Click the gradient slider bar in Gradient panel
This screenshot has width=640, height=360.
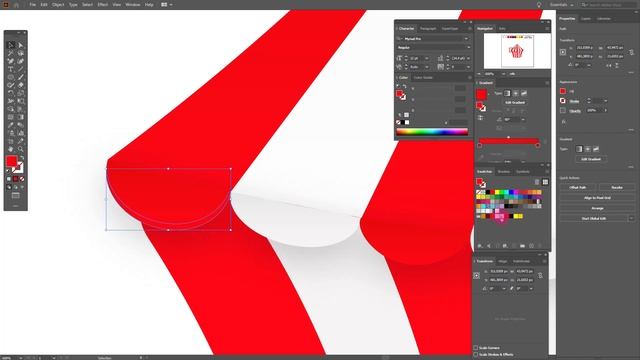(x=509, y=141)
